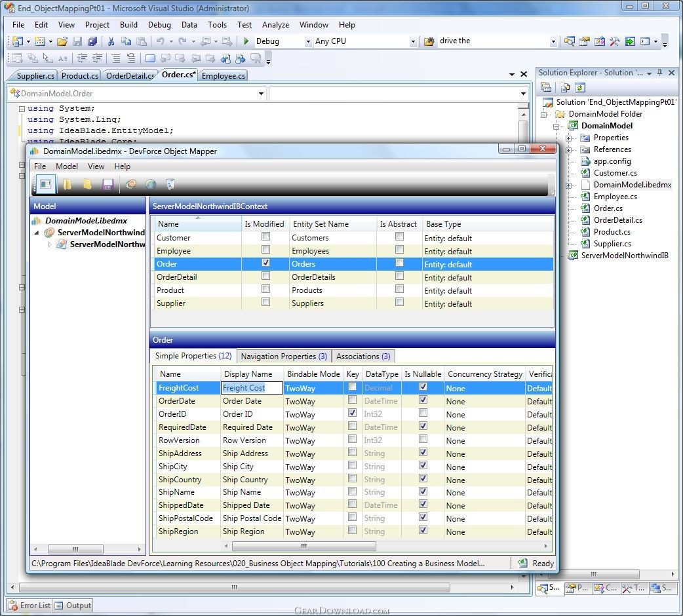The height and width of the screenshot is (616, 683).
Task: Toggle the model tree view in Object Mapper toolbar
Action: 45,184
